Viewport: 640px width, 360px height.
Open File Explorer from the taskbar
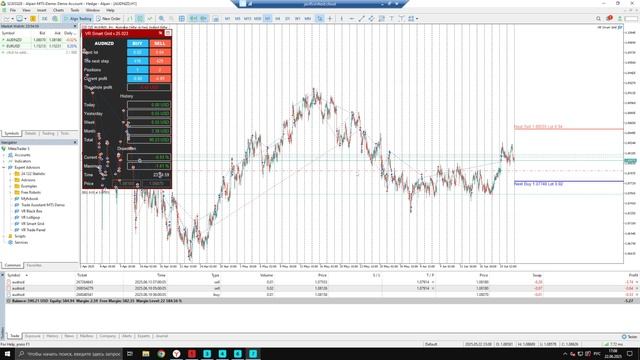click(146, 353)
